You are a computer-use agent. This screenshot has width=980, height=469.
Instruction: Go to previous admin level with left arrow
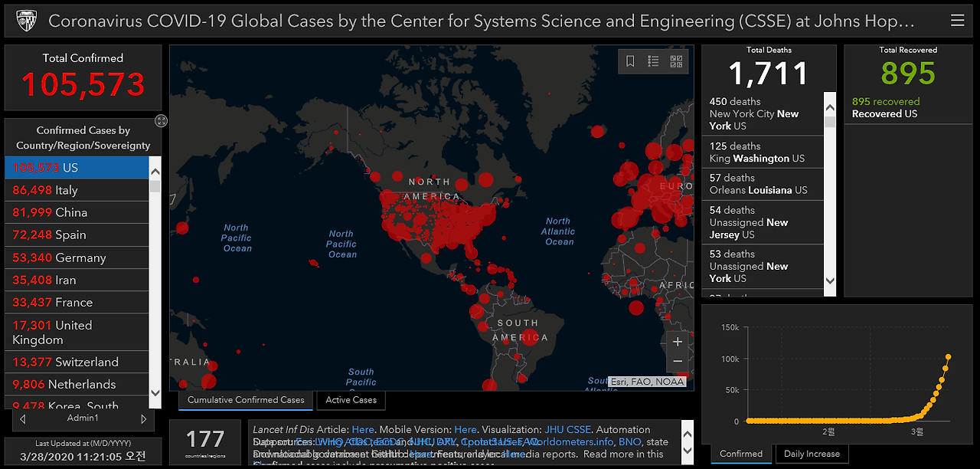click(x=23, y=419)
